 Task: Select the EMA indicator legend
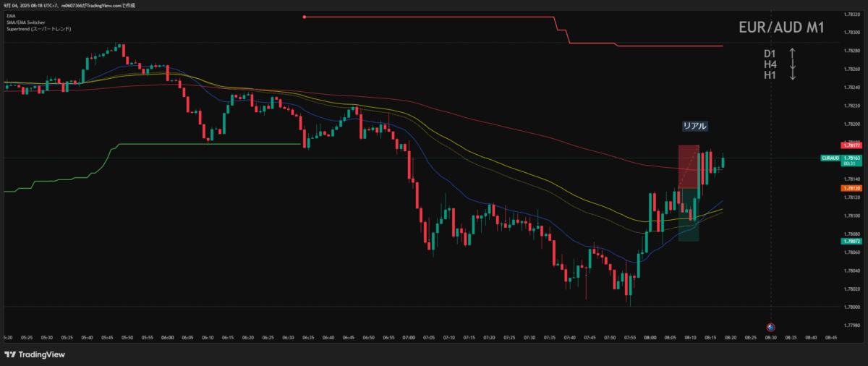[x=9, y=16]
